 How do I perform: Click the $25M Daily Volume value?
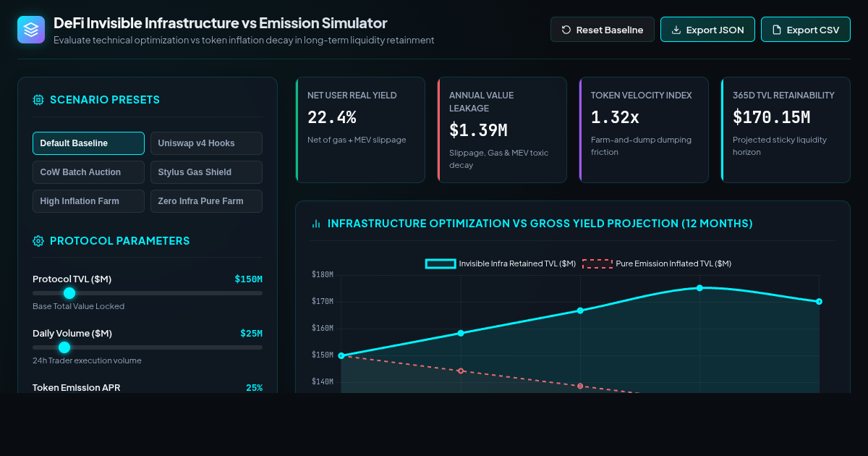(252, 333)
